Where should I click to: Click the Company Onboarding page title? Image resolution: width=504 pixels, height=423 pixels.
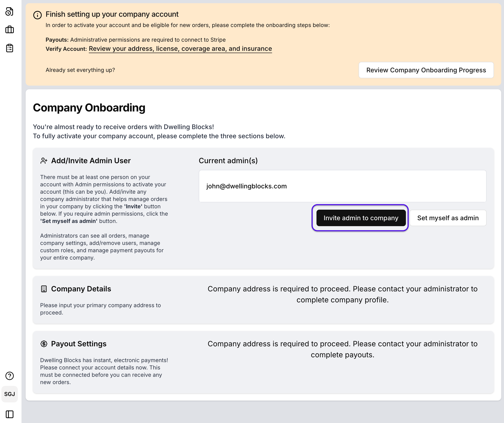click(x=89, y=108)
